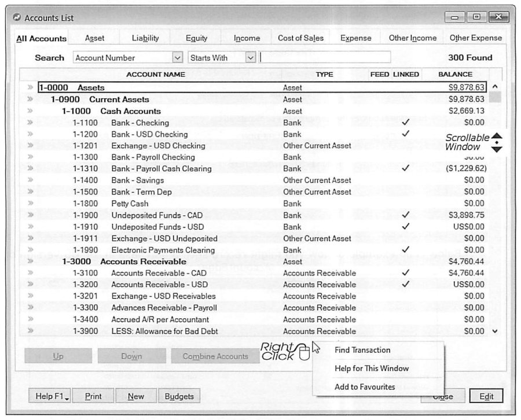Viewport: 521px width, 420px height.
Task: Click the Print button
Action: tap(93, 396)
